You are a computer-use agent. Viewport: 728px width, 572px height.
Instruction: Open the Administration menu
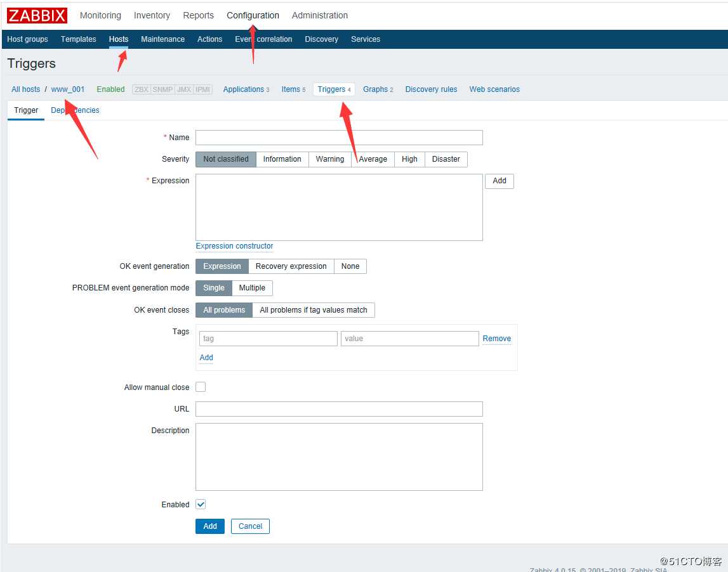pos(319,15)
